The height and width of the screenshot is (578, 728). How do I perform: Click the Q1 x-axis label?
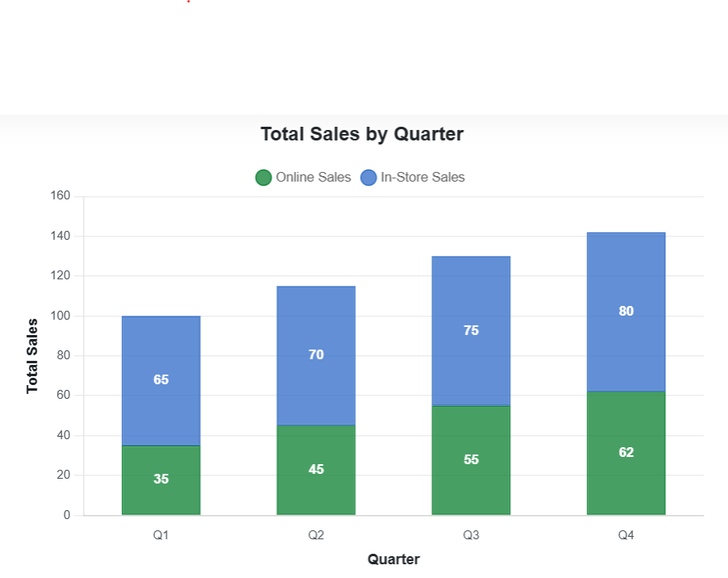pyautogui.click(x=161, y=535)
